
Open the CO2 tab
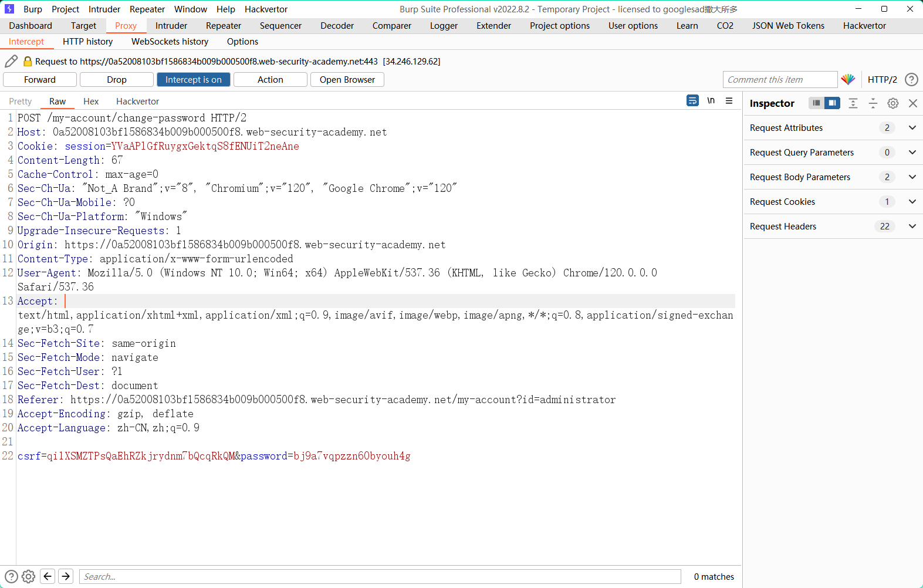725,25
